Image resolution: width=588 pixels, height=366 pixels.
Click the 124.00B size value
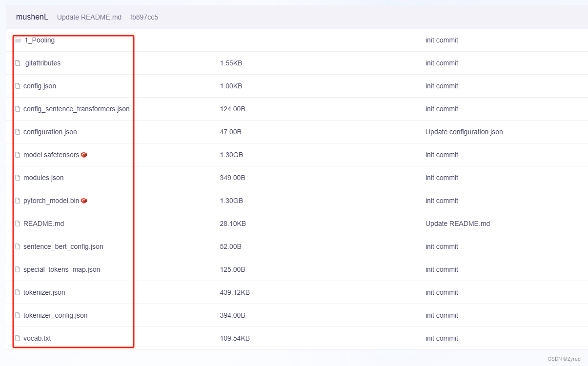(x=233, y=109)
